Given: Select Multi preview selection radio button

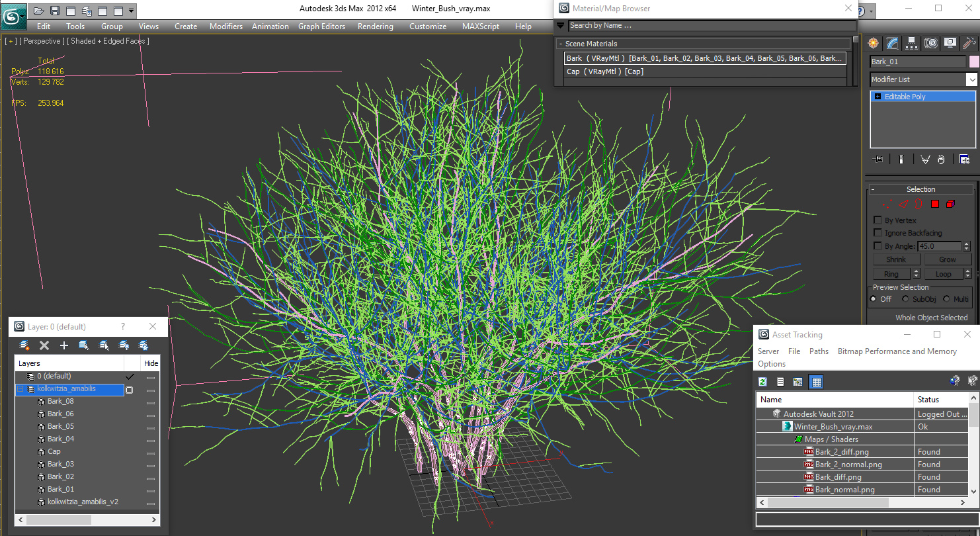Looking at the screenshot, I should tap(946, 299).
